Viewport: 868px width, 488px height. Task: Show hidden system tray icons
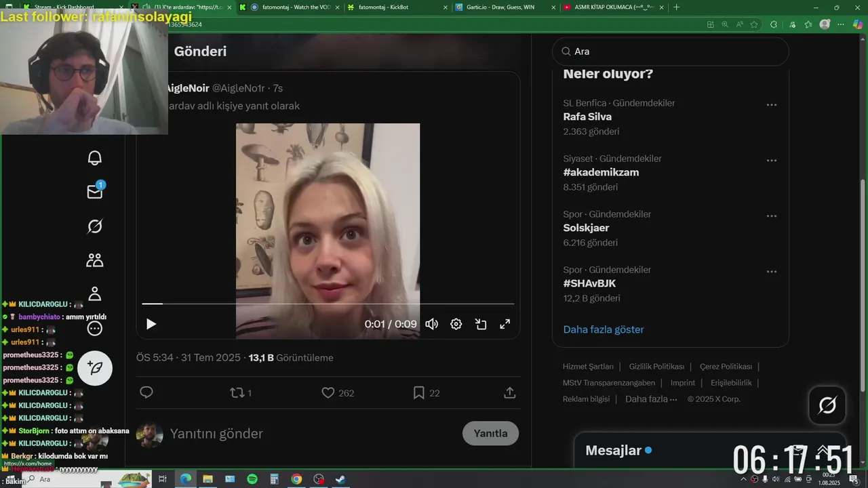point(743,479)
